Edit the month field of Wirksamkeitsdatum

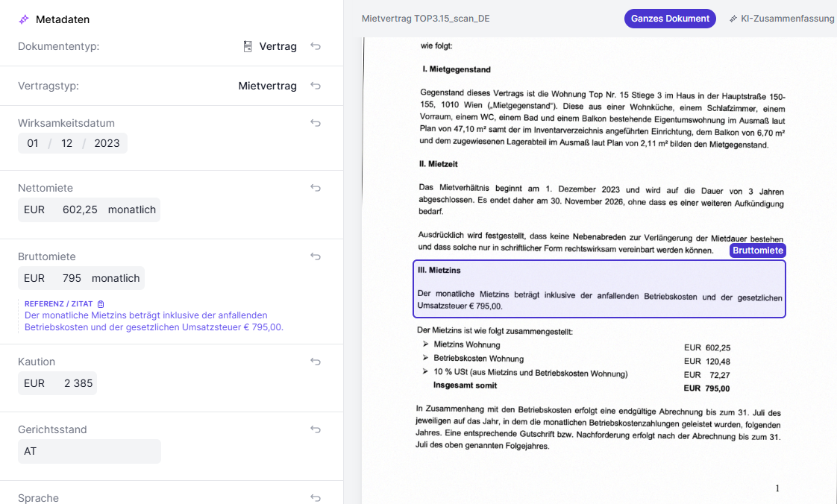[x=66, y=143]
